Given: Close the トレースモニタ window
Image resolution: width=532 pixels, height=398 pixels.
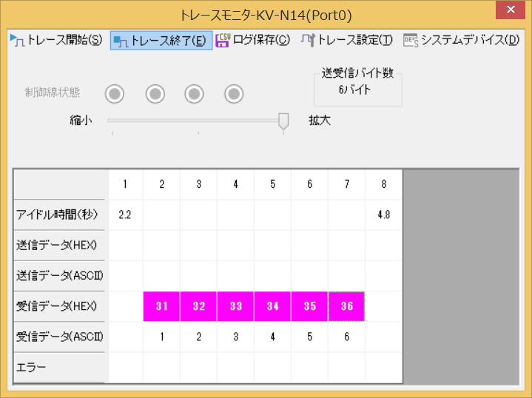Looking at the screenshot, I should (x=511, y=10).
